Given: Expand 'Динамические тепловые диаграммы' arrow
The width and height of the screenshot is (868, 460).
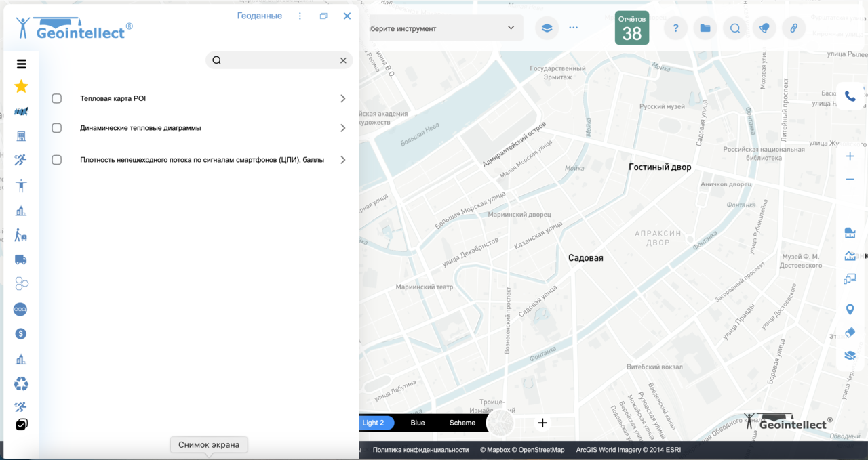Looking at the screenshot, I should coord(342,128).
